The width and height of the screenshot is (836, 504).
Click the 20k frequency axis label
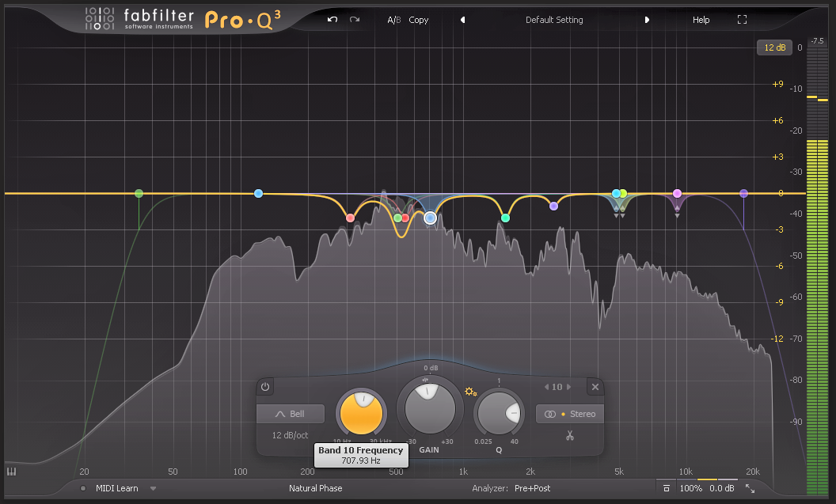[753, 472]
